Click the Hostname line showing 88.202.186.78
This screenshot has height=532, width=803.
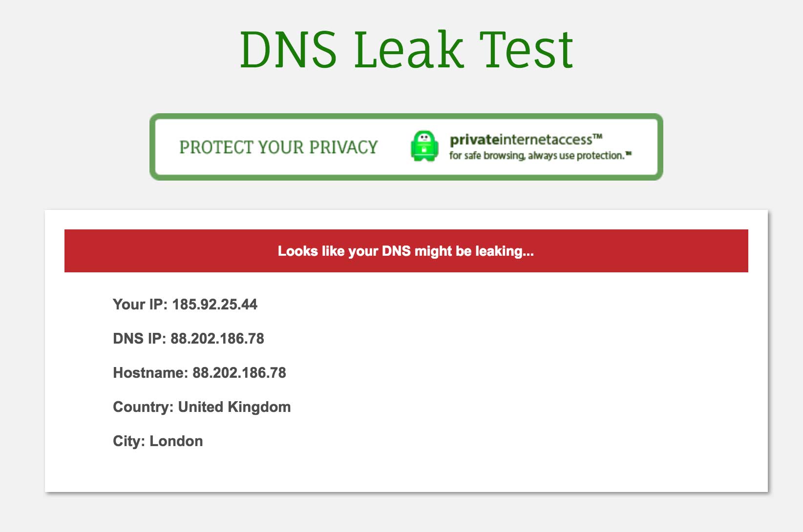point(200,372)
